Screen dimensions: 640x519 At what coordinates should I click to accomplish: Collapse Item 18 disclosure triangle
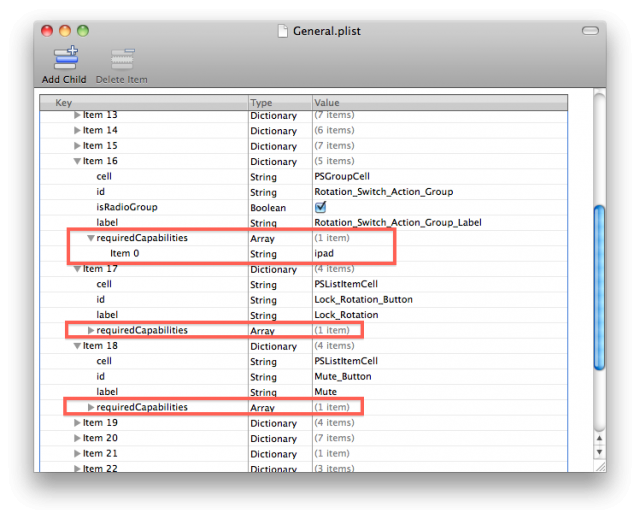coord(77,346)
